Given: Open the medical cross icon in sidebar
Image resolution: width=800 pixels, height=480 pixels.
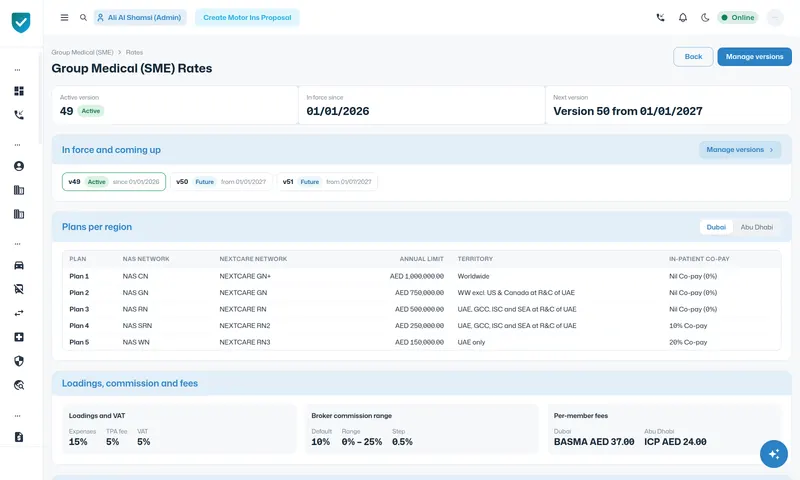Looking at the screenshot, I should [19, 337].
